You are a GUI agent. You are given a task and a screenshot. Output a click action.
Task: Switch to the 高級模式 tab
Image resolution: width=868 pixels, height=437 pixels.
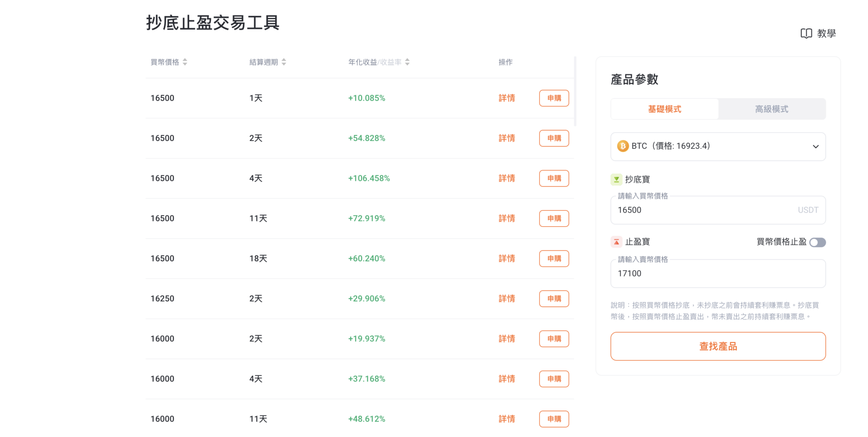(771, 109)
